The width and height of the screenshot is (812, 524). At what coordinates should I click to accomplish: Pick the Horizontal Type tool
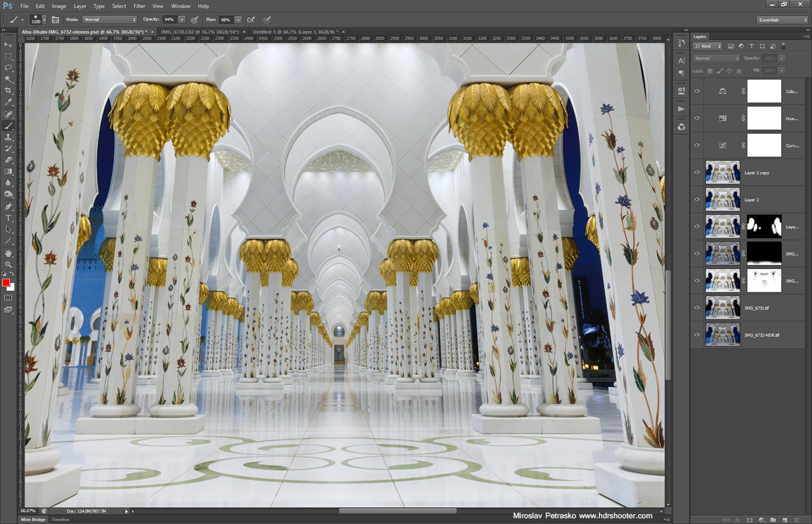coord(8,218)
